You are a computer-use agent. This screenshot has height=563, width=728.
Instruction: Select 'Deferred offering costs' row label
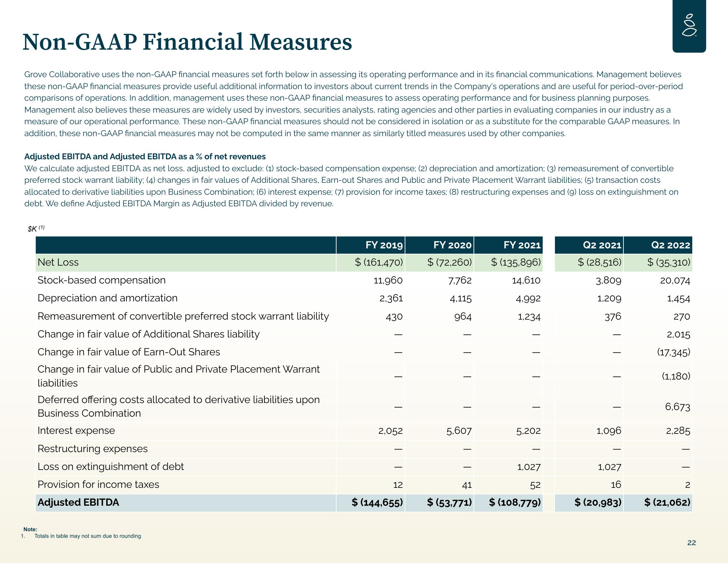(x=179, y=407)
